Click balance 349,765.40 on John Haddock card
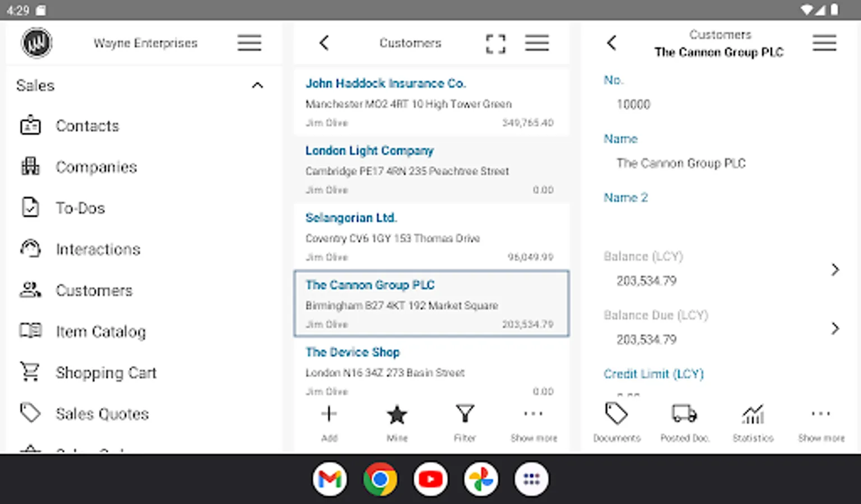This screenshot has width=861, height=504. (x=527, y=123)
